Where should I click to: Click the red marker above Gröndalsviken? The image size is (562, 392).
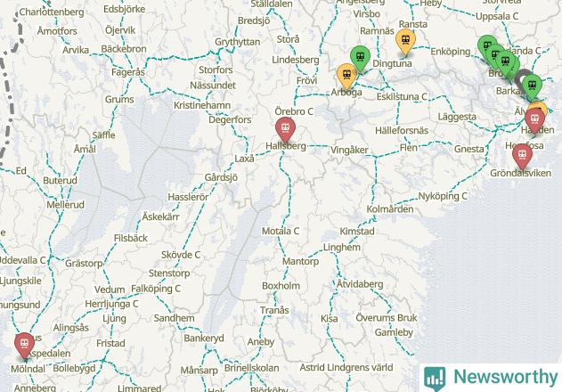[522, 157]
